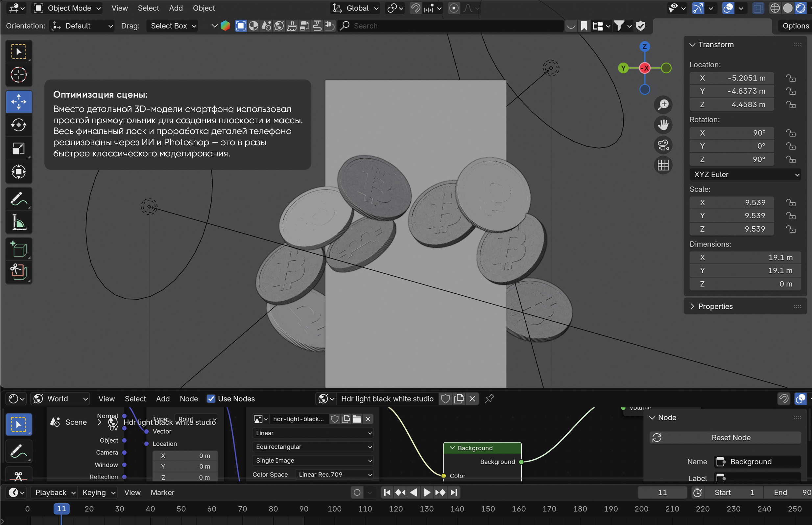Select the Rotate tool
This screenshot has width=812, height=525.
pyautogui.click(x=19, y=125)
